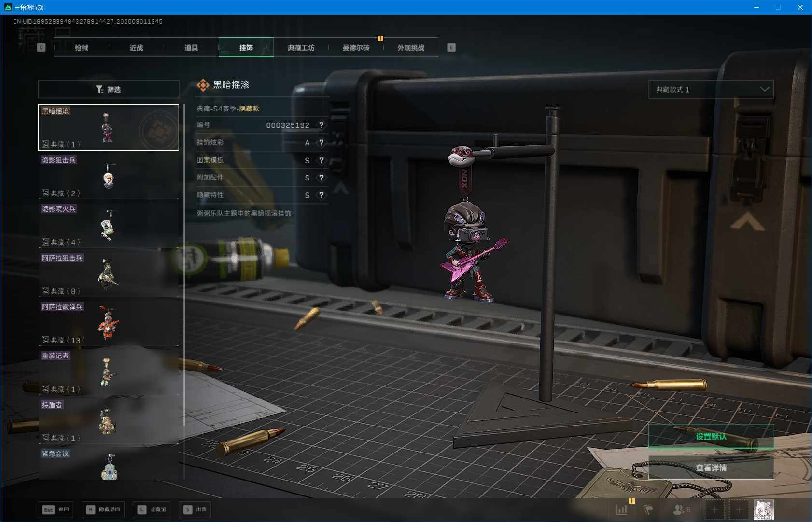The height and width of the screenshot is (522, 812).
Task: Select the 诡影狙击兵 charm card
Action: click(x=109, y=176)
